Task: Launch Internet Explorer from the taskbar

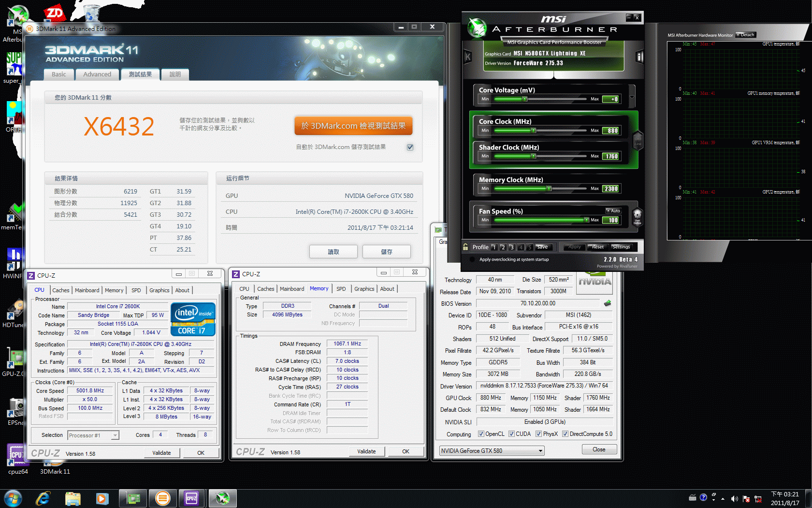Action: [43, 498]
